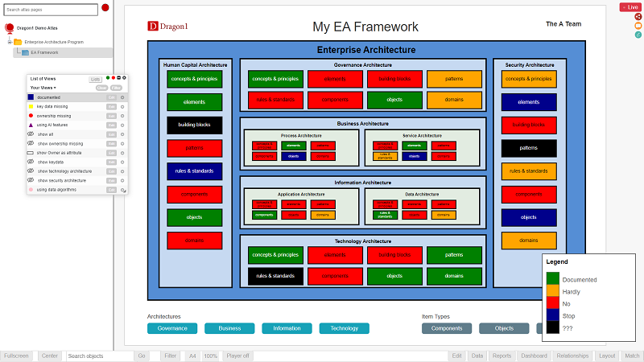Click the Live button
Image resolution: width=644 pixels, height=362 pixels.
click(x=630, y=7)
